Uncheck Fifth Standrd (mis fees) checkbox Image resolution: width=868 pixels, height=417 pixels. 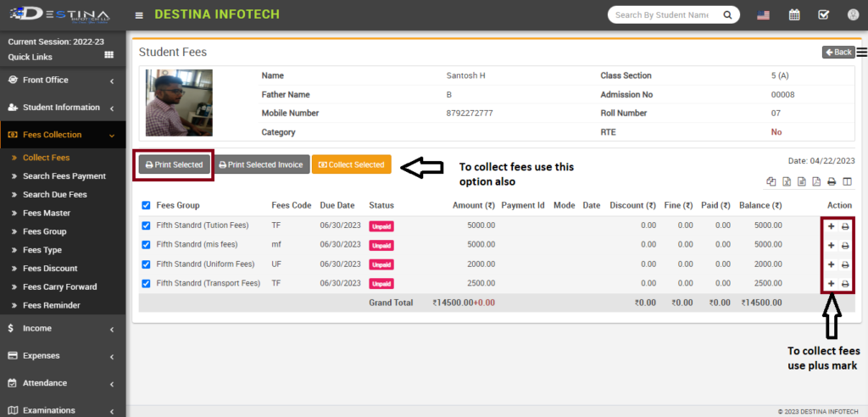[x=146, y=245]
